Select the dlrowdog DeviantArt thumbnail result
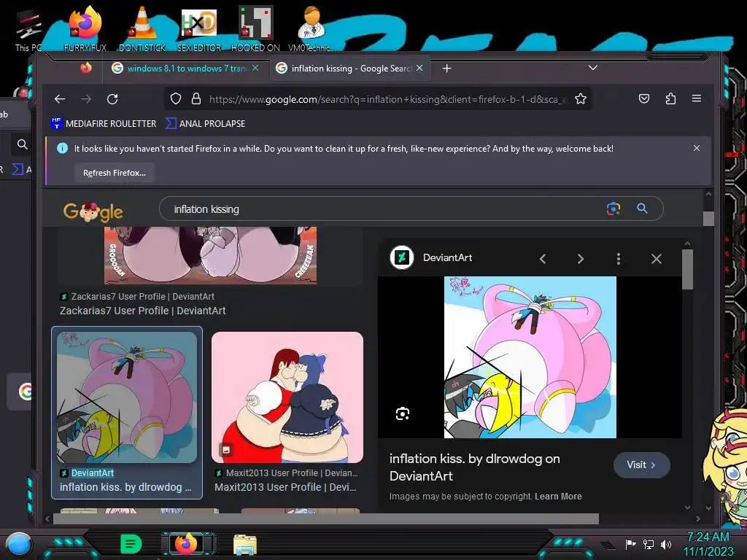Image resolution: width=747 pixels, height=560 pixels. click(x=127, y=397)
